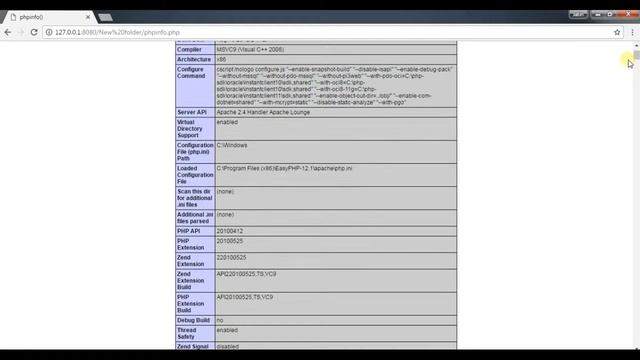
Task: Click the '20100525' PHP Extension value
Action: (229, 241)
